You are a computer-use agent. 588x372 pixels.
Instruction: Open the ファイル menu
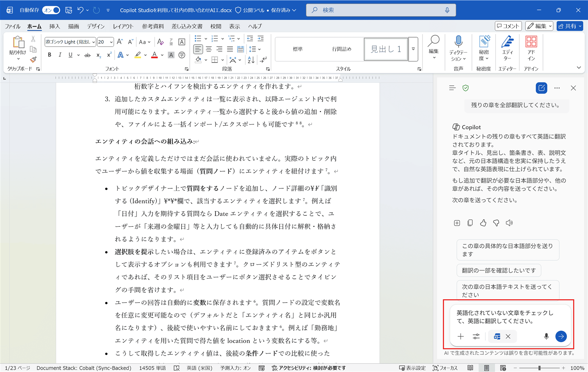(13, 26)
